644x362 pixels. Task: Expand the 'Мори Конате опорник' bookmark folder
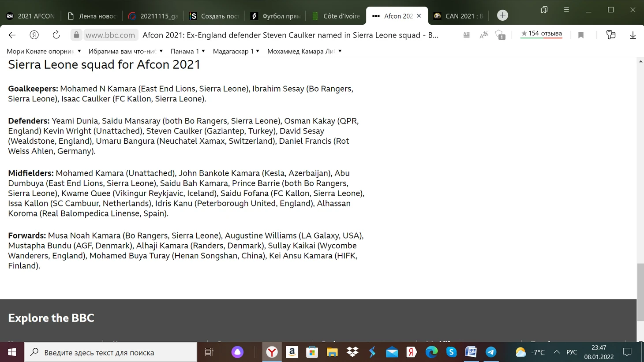pos(44,51)
